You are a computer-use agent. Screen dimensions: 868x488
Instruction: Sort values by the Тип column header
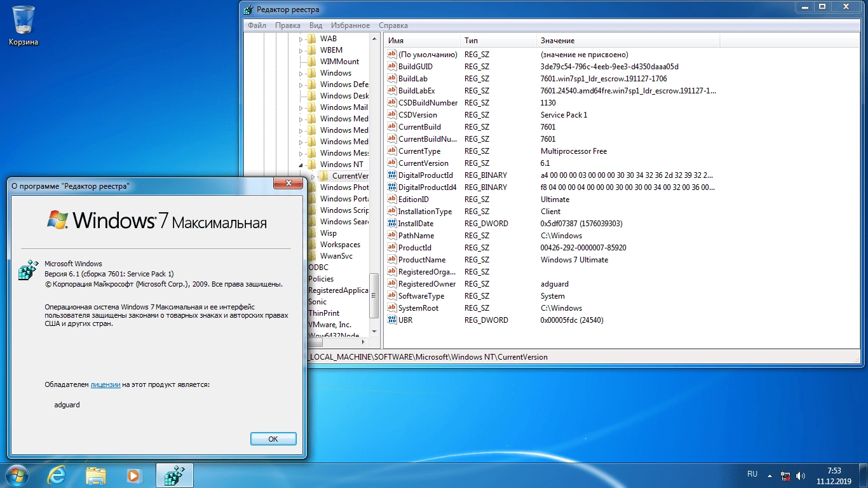pyautogui.click(x=498, y=41)
